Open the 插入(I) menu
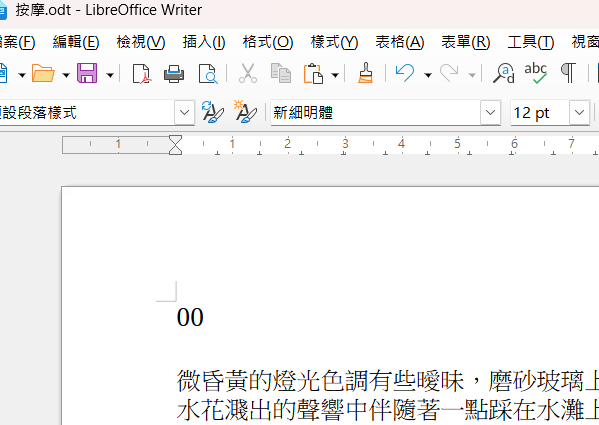The width and height of the screenshot is (599, 425). (x=204, y=42)
